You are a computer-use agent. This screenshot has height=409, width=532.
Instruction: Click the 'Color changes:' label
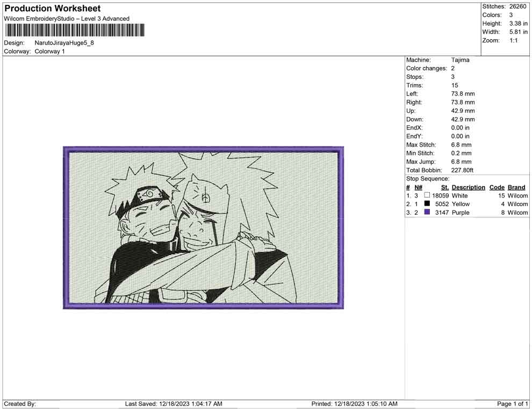point(427,69)
